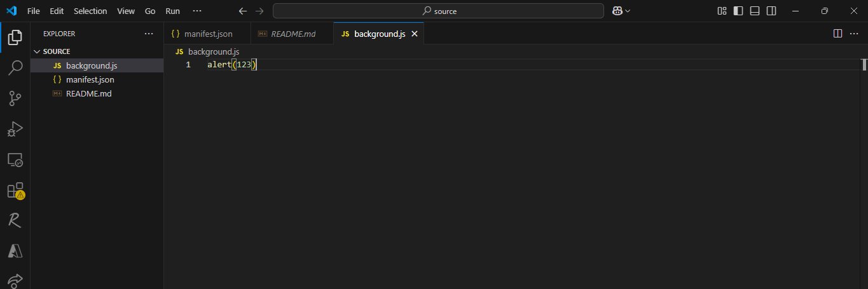This screenshot has width=868, height=289.
Task: Switch to the README.md tab
Action: coord(292,34)
